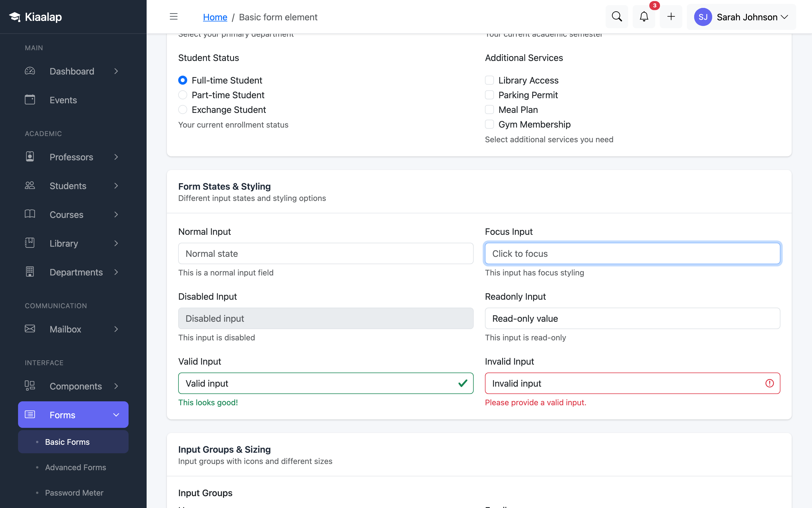
Task: Click the Valid input text field
Action: point(326,383)
